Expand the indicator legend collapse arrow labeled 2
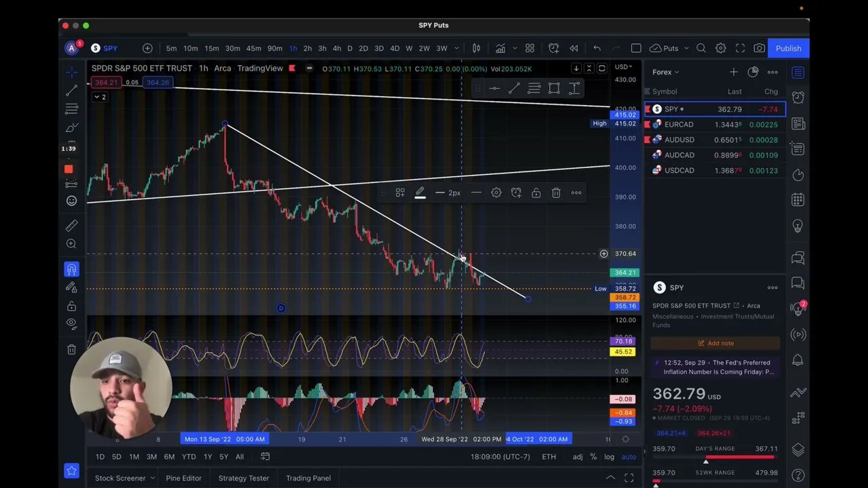The width and height of the screenshot is (868, 488). click(100, 97)
